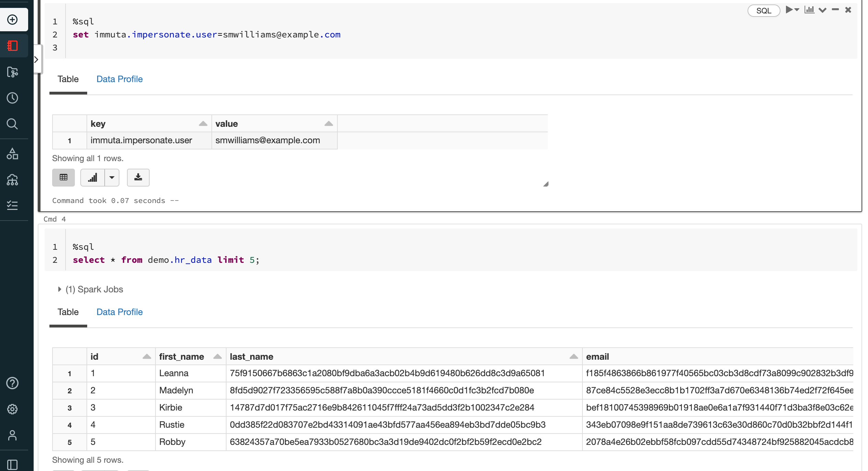Open the Settings gear icon in sidebar
Screen dimensions: 868x471
pos(13,409)
